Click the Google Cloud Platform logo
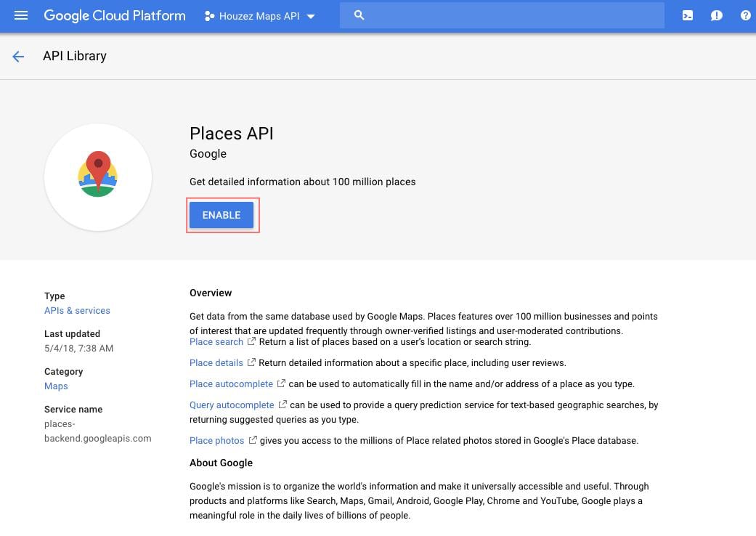Viewport: 756px width, 536px height. click(x=115, y=15)
